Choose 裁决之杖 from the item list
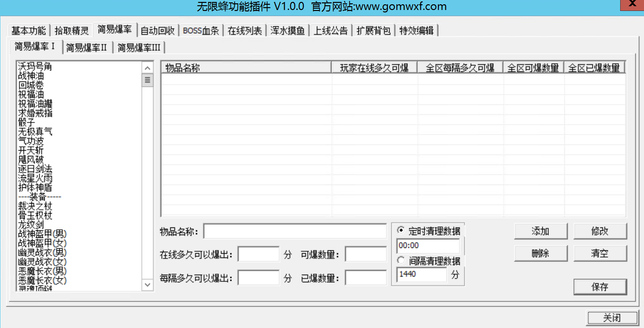 click(x=35, y=206)
